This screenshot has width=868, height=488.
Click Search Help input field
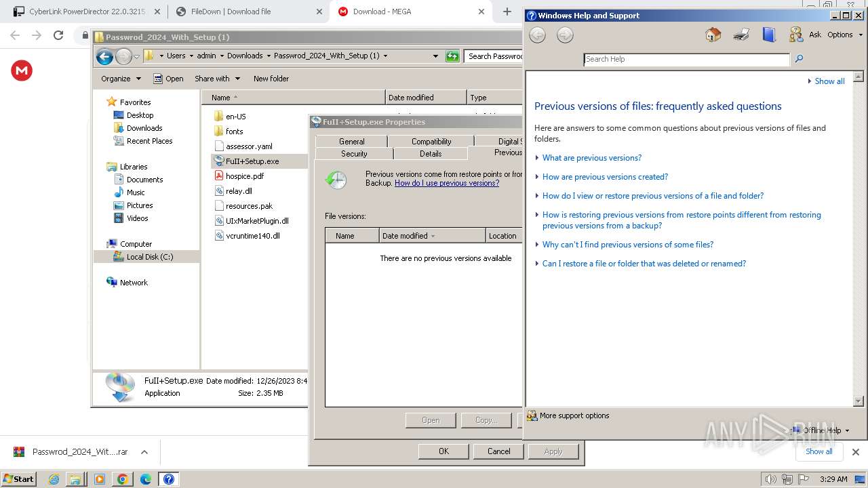tap(686, 59)
